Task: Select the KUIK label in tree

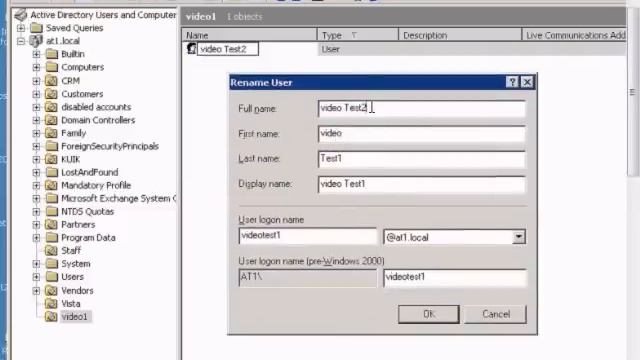Action: click(x=71, y=159)
